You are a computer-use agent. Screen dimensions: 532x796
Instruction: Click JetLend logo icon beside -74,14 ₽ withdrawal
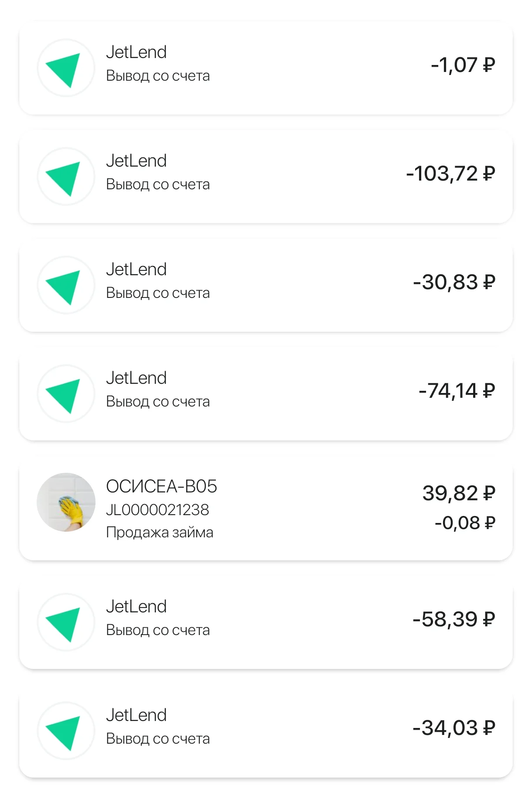tap(66, 394)
